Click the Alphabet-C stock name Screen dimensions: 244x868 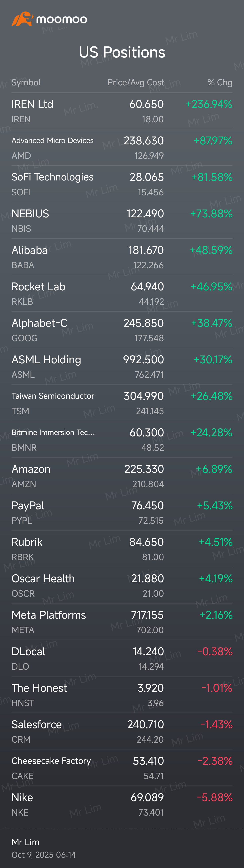click(39, 323)
